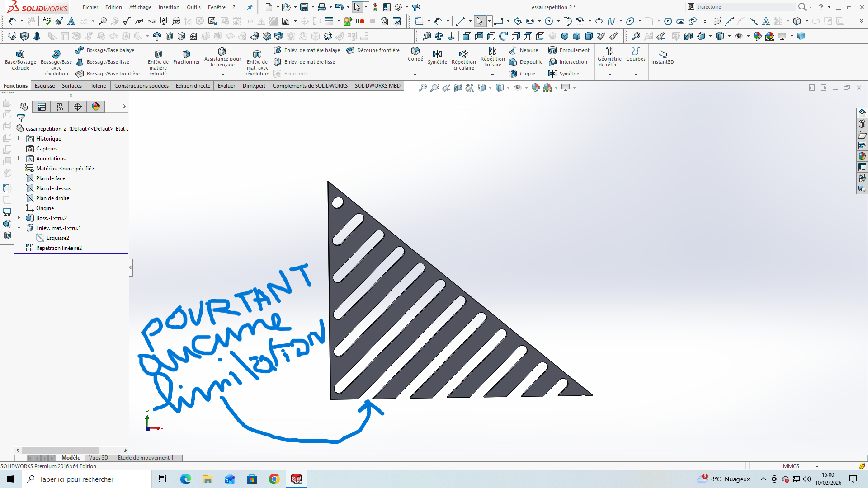Switch to the Esquisse tab
Viewport: 868px width, 488px height.
45,86
